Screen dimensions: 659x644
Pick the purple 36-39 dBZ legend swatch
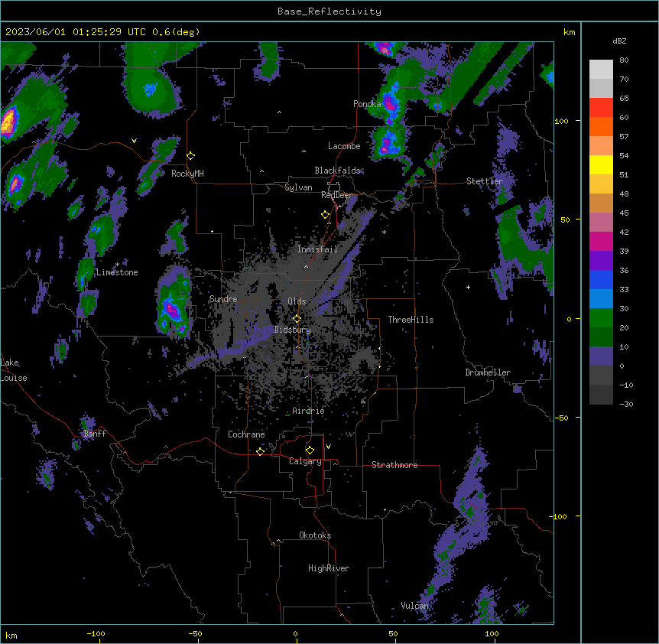601,261
